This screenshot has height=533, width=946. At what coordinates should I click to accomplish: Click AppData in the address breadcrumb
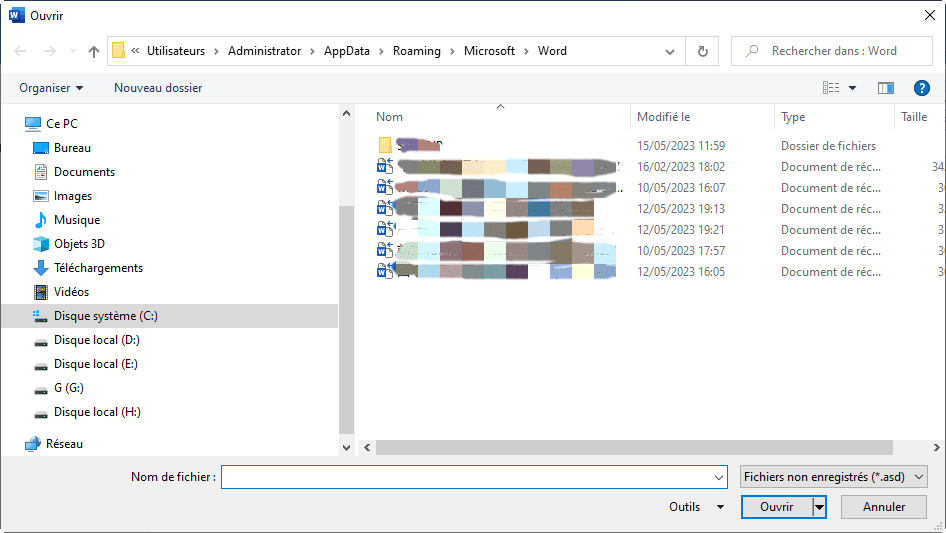(x=347, y=51)
